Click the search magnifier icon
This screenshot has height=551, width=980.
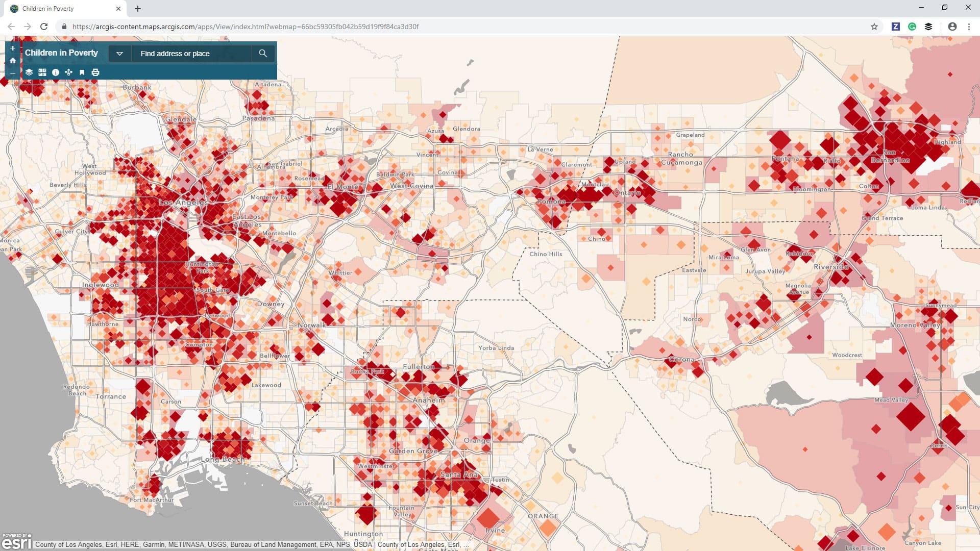(263, 53)
